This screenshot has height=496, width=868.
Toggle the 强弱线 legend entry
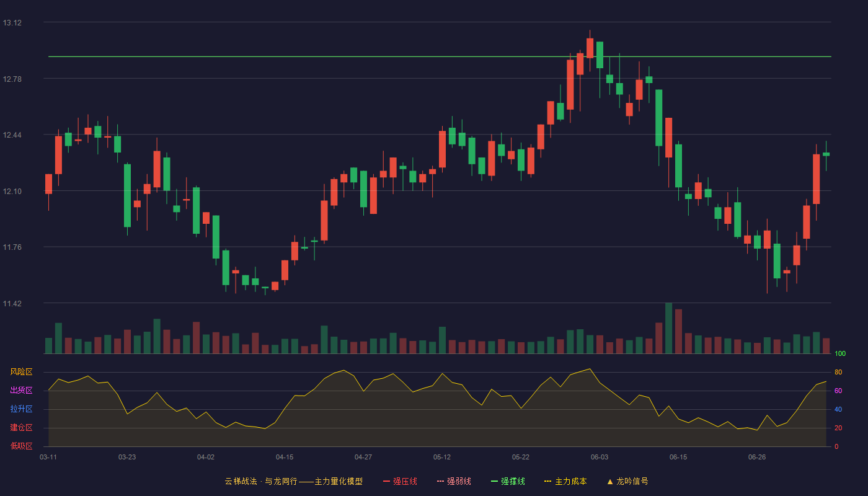[454, 481]
